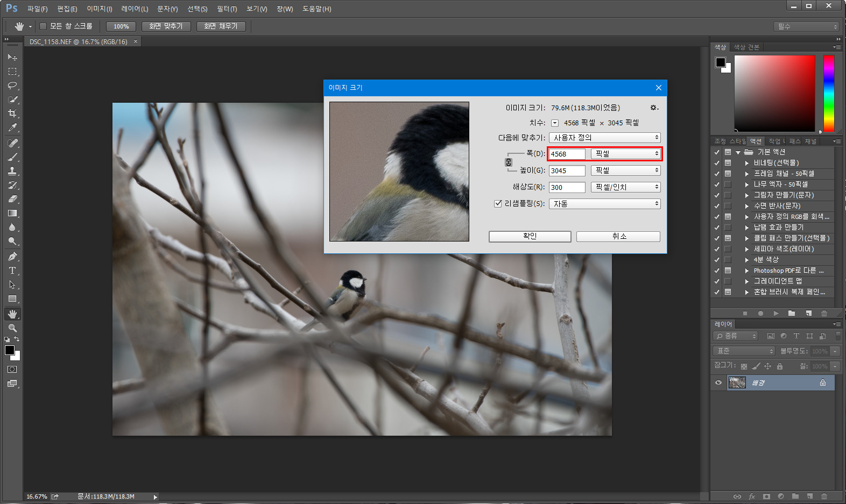Select the Horizontal Type tool
Image resolution: width=846 pixels, height=504 pixels.
coord(12,271)
